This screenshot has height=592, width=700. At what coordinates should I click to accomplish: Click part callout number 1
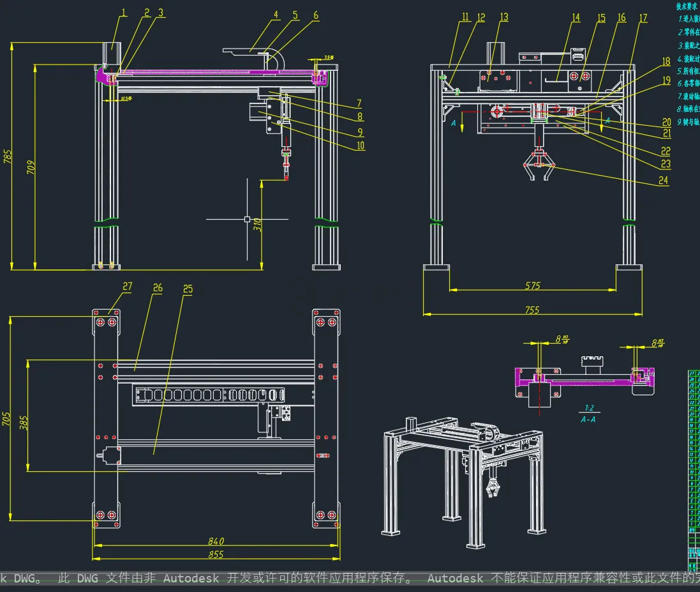(x=124, y=13)
